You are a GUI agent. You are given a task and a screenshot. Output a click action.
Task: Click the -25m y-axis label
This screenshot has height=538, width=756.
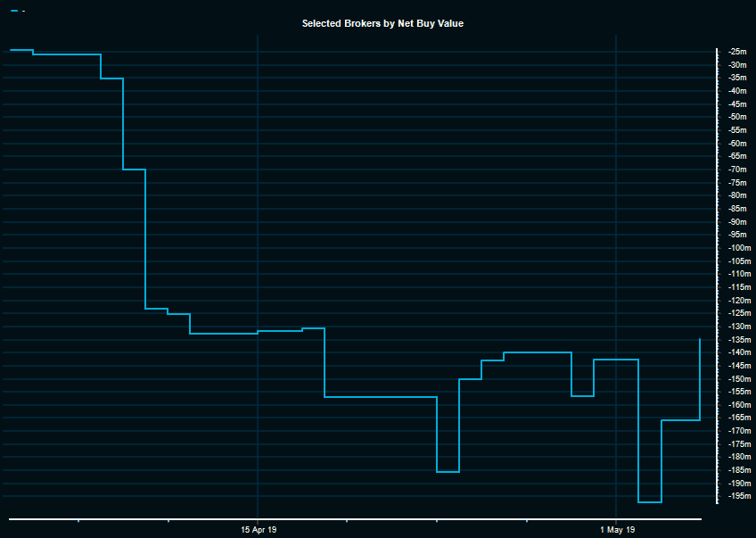pyautogui.click(x=737, y=52)
